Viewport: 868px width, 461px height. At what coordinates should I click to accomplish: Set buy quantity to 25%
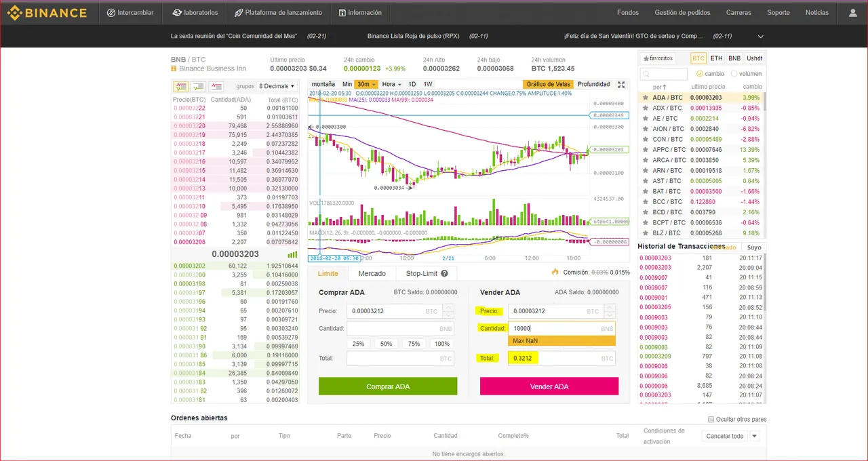pos(358,344)
